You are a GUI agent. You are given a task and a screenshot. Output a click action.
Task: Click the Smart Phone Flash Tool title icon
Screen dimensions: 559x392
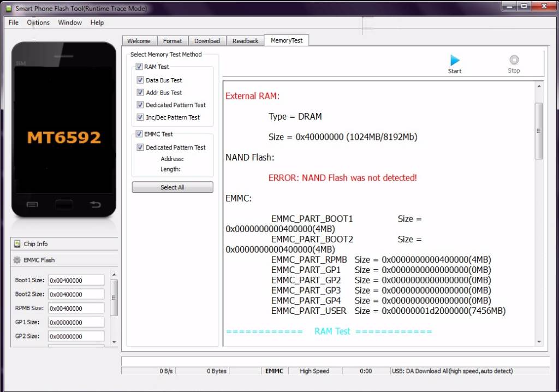(8, 8)
